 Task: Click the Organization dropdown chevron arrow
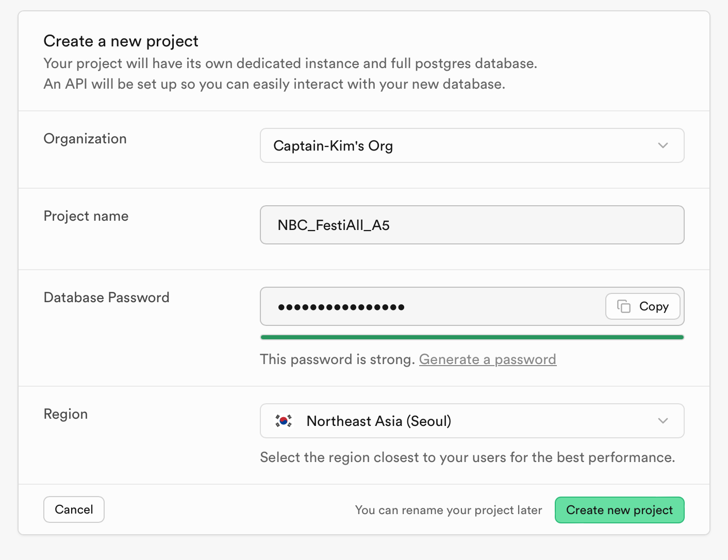click(663, 145)
